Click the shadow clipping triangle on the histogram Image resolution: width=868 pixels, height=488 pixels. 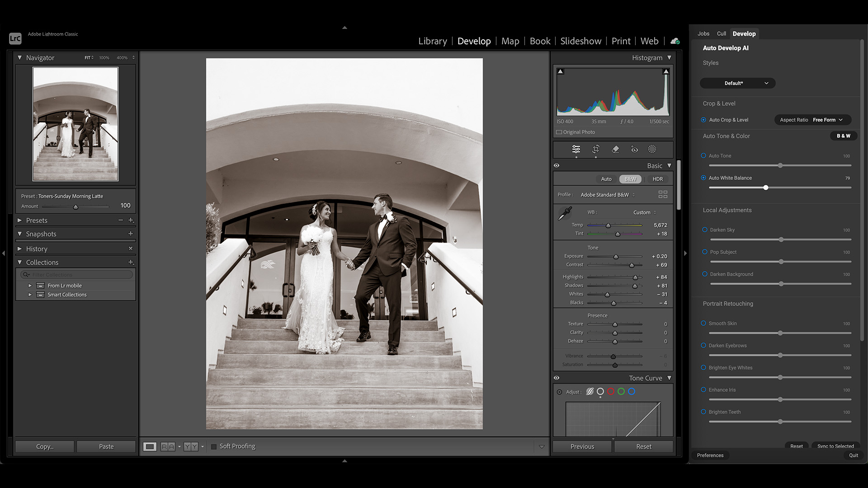[560, 71]
